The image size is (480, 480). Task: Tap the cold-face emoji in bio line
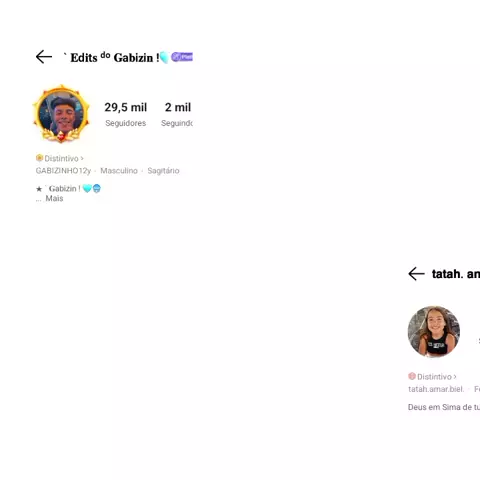coord(97,189)
